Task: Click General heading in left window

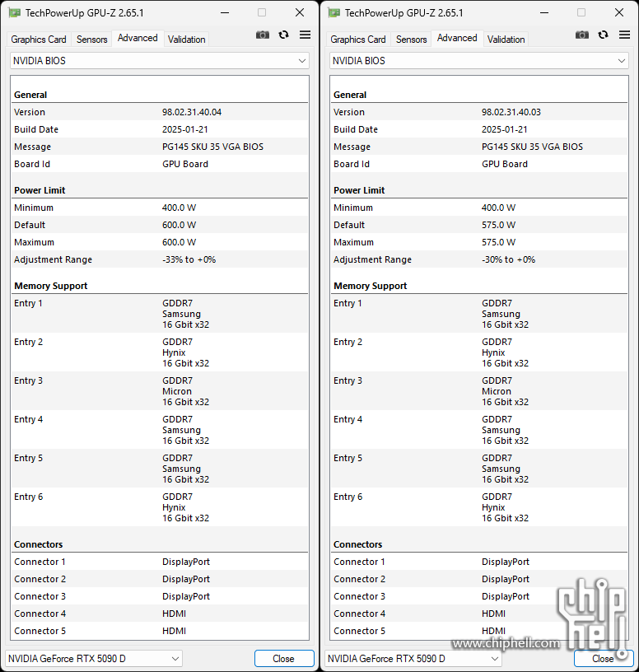Action: 30,95
